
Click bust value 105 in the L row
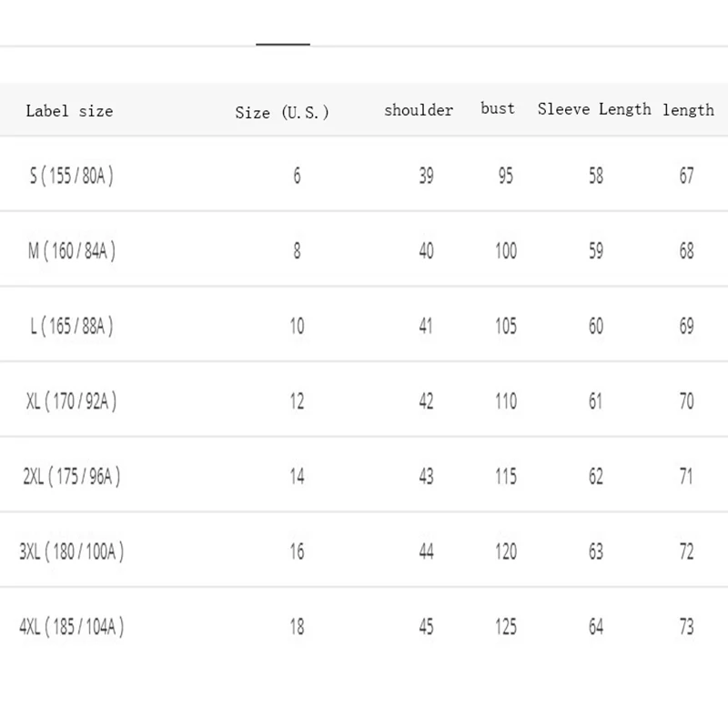click(x=506, y=326)
